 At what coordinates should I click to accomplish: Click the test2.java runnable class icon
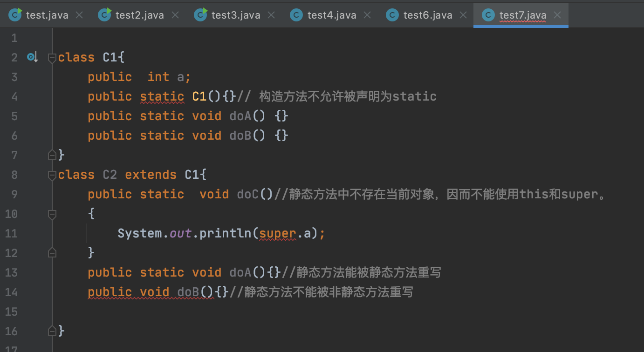pyautogui.click(x=105, y=15)
